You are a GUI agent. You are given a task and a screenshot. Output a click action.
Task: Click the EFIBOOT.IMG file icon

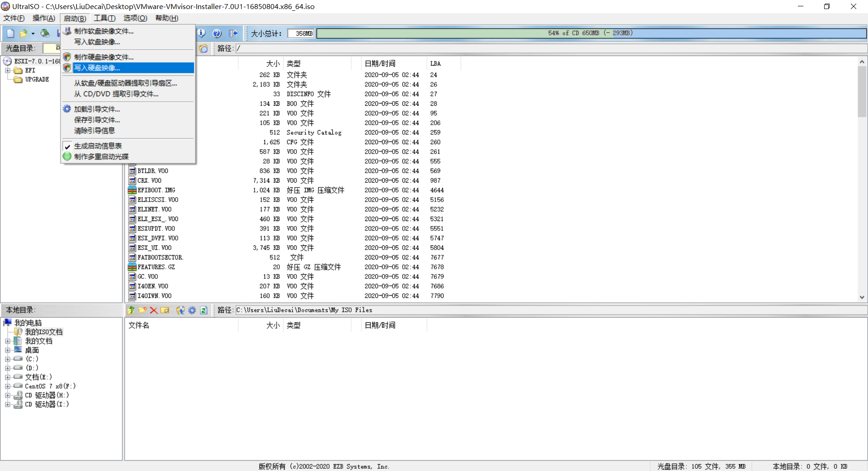tap(132, 190)
